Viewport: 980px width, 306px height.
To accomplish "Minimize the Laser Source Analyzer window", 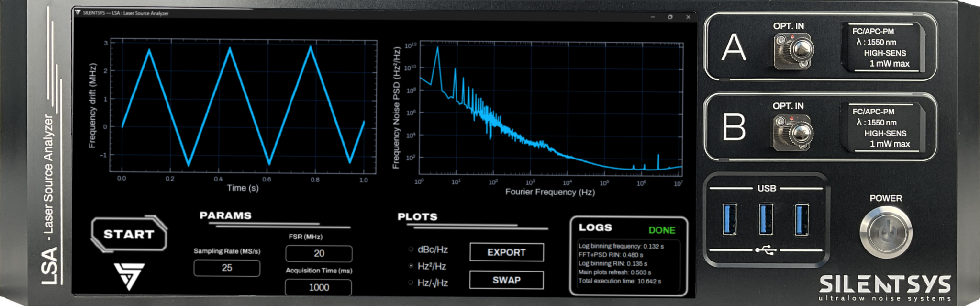I will pyautogui.click(x=653, y=17).
